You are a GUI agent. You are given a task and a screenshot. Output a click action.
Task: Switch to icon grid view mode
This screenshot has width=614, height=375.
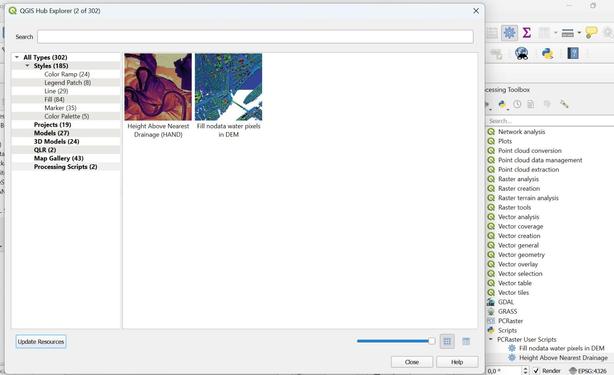click(x=447, y=341)
